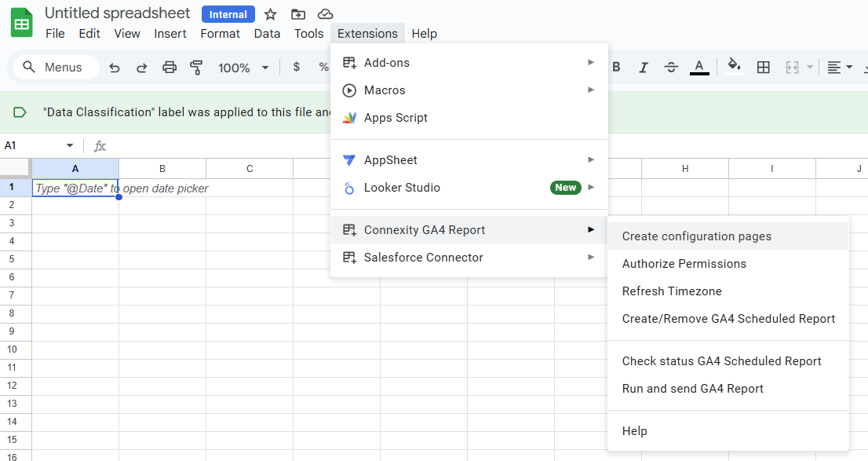The width and height of the screenshot is (868, 461).
Task: Open the text color picker
Action: pyautogui.click(x=699, y=67)
